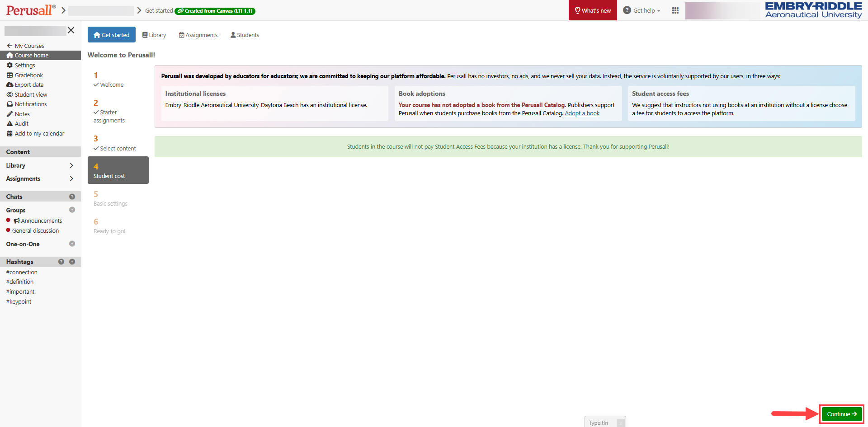Viewport: 868px width, 427px height.
Task: Select the #keypoint hashtag
Action: coord(19,301)
